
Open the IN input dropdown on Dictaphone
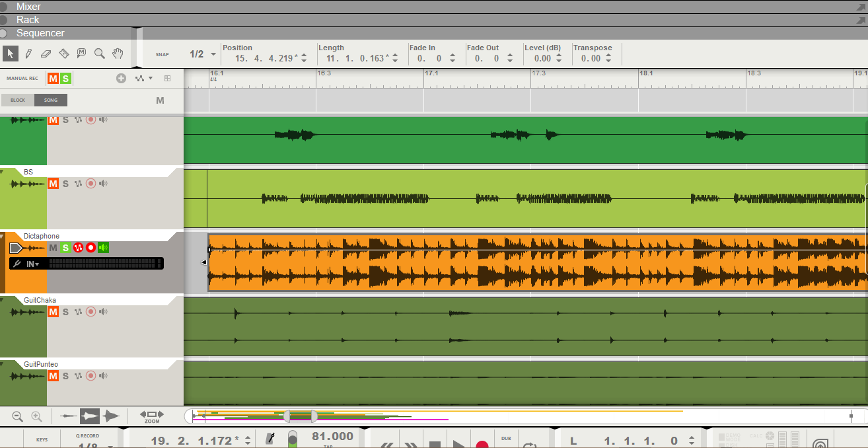pyautogui.click(x=32, y=264)
